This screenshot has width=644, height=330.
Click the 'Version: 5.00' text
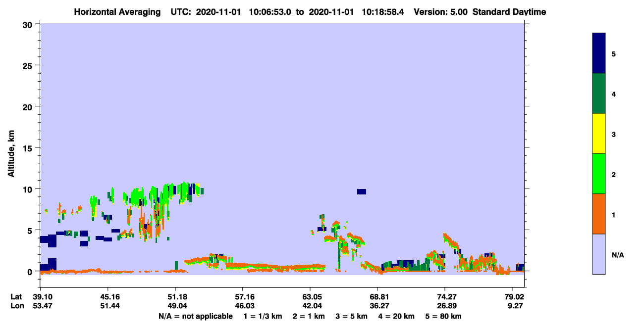click(x=440, y=12)
